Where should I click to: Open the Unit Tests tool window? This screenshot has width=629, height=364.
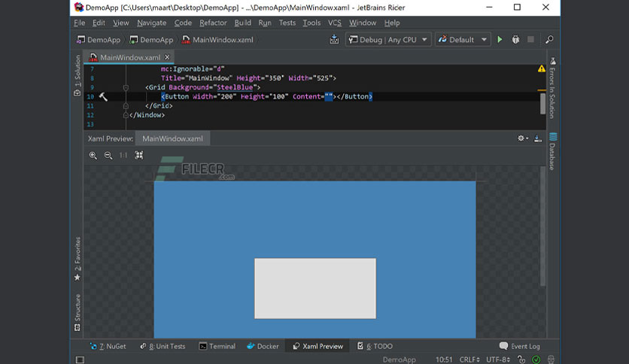click(x=163, y=347)
